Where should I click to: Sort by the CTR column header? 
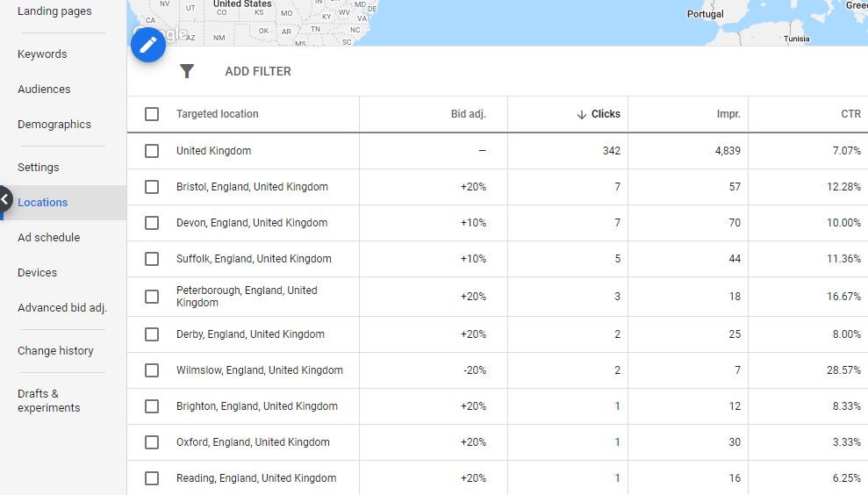point(850,114)
